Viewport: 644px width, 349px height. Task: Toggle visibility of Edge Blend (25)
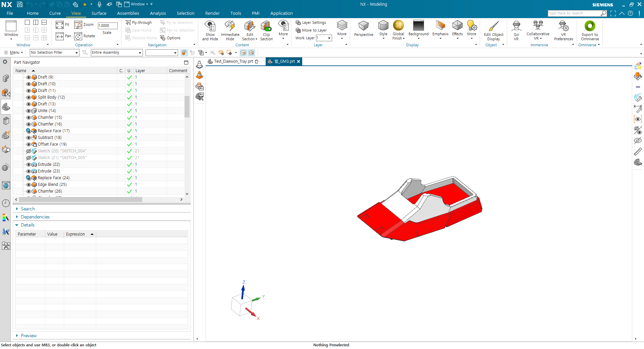29,185
